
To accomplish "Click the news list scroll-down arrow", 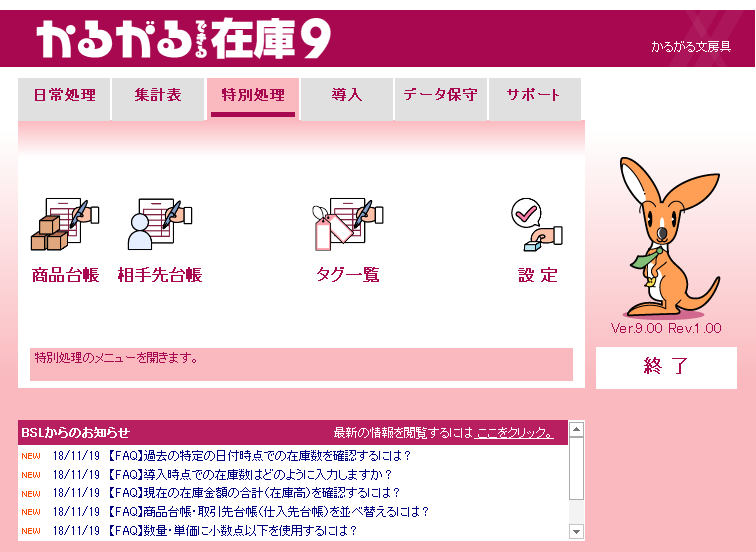I will tap(576, 531).
